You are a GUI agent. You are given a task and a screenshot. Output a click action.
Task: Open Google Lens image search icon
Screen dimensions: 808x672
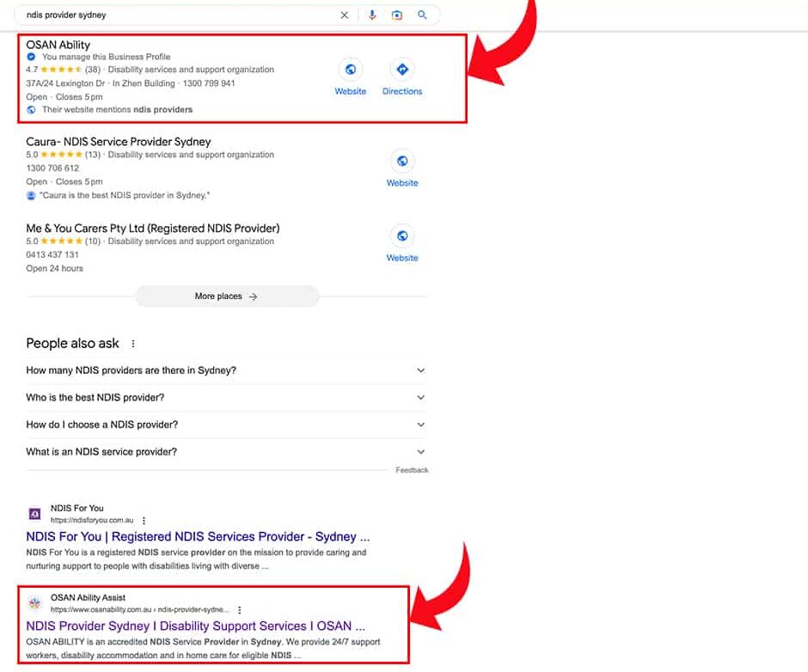point(397,15)
